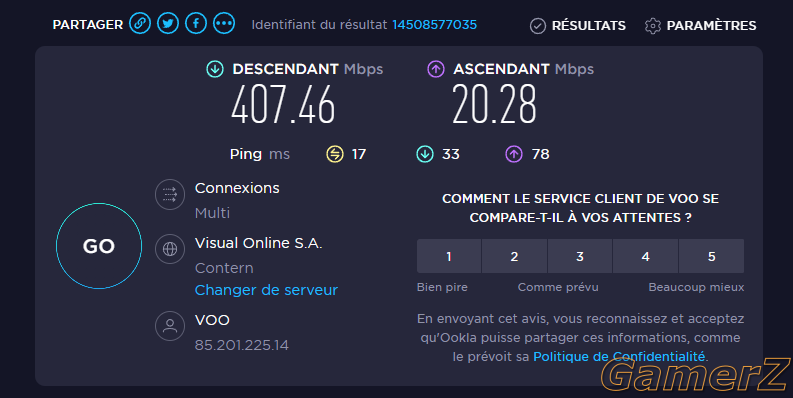Click the Connexions multi-arrows icon

tap(170, 194)
